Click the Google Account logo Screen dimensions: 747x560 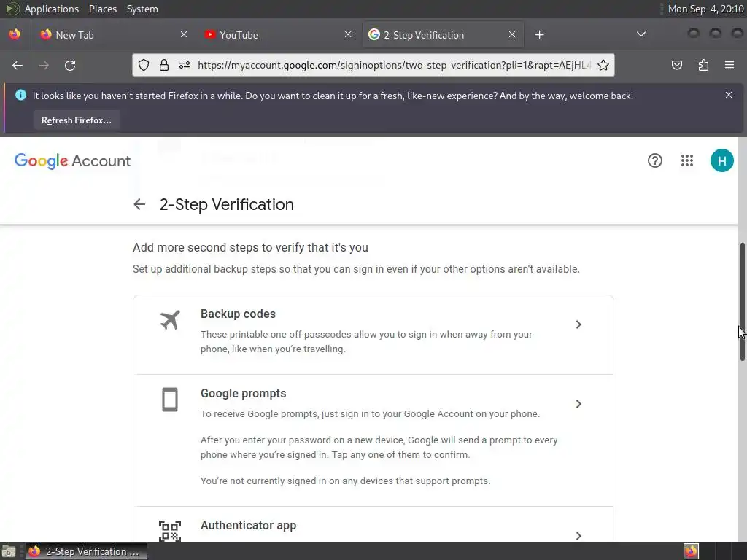click(72, 161)
